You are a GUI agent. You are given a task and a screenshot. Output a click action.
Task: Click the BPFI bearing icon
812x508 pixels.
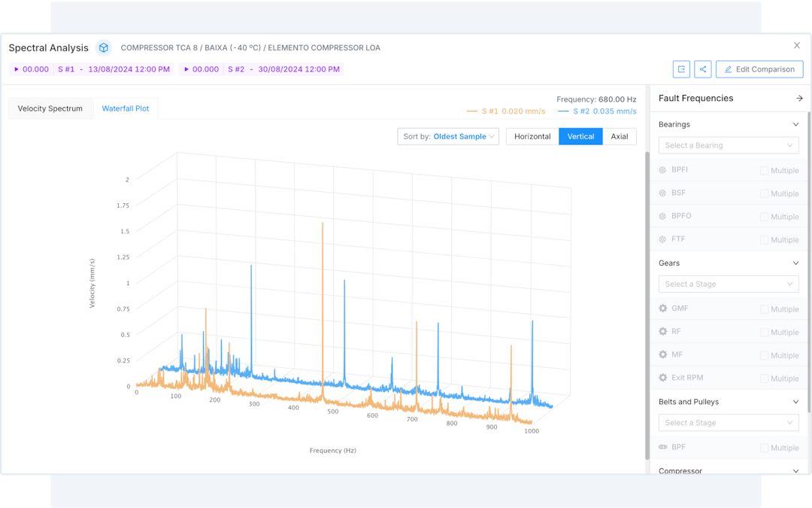(662, 170)
